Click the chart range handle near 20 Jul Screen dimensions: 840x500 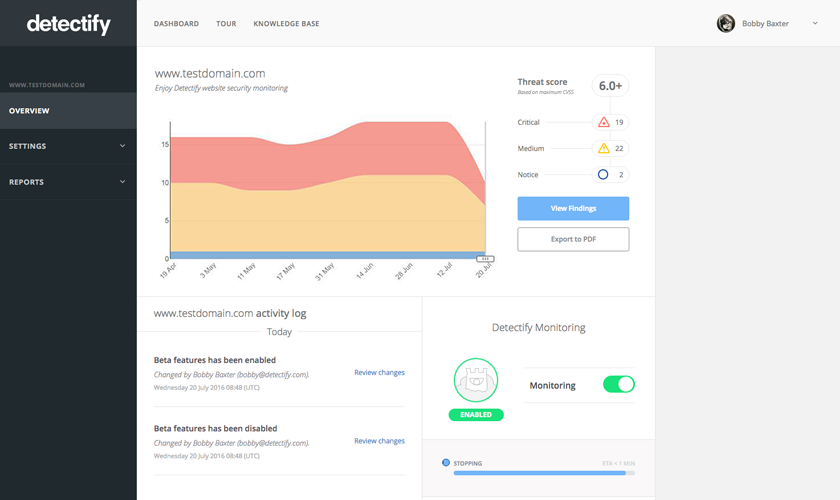pos(485,259)
